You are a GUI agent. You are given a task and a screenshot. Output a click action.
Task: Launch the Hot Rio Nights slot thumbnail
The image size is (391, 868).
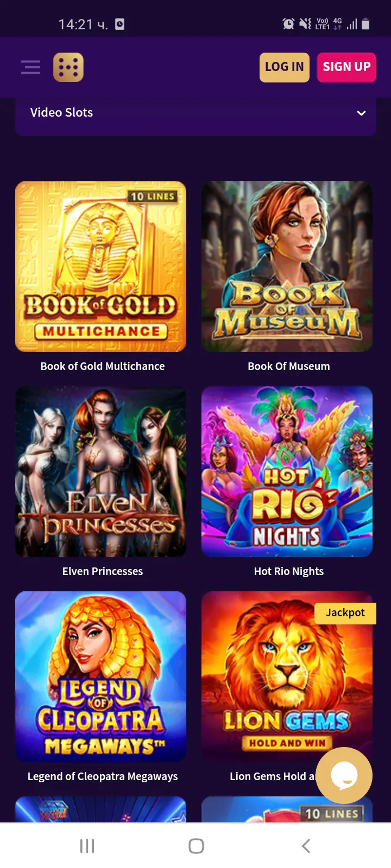pos(287,472)
